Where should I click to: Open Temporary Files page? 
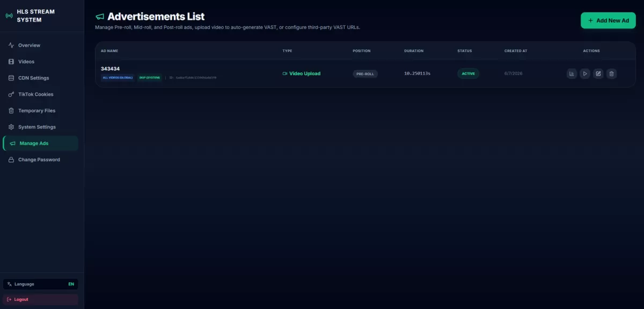[x=41, y=111]
